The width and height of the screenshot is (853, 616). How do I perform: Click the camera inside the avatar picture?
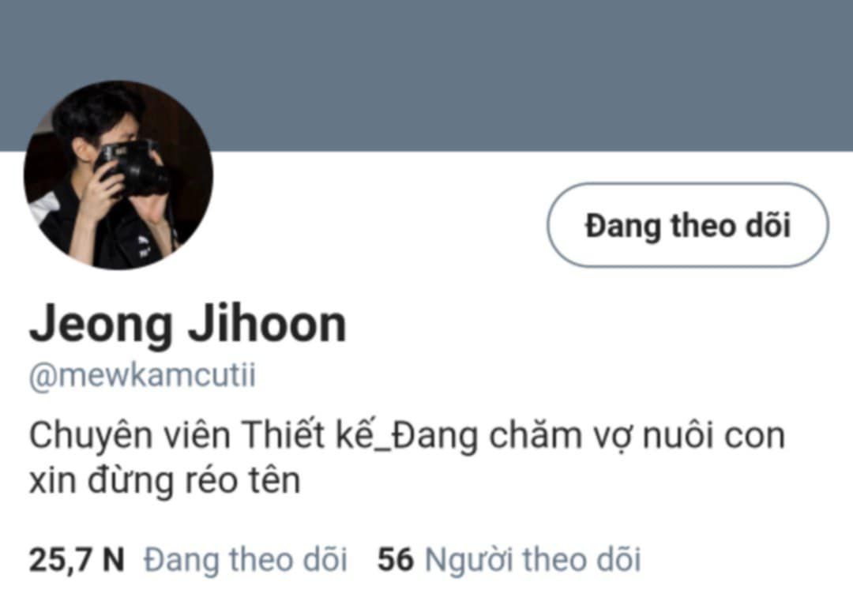tap(133, 167)
